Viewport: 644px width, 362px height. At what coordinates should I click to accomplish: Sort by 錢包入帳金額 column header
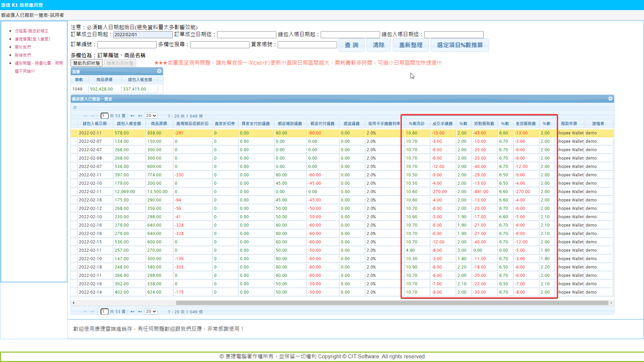pyautogui.click(x=129, y=124)
